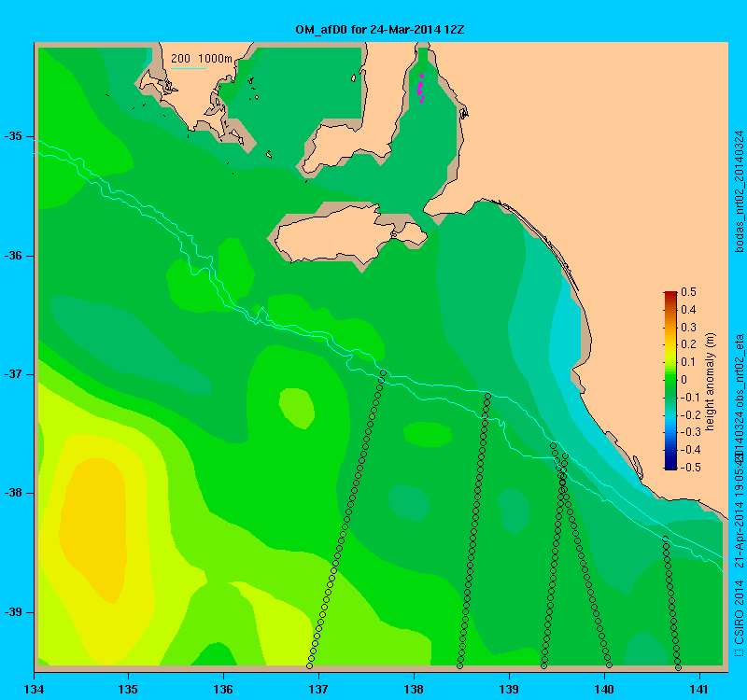Click the latitude axis label -36
The height and width of the screenshot is (700, 747).
tap(13, 256)
